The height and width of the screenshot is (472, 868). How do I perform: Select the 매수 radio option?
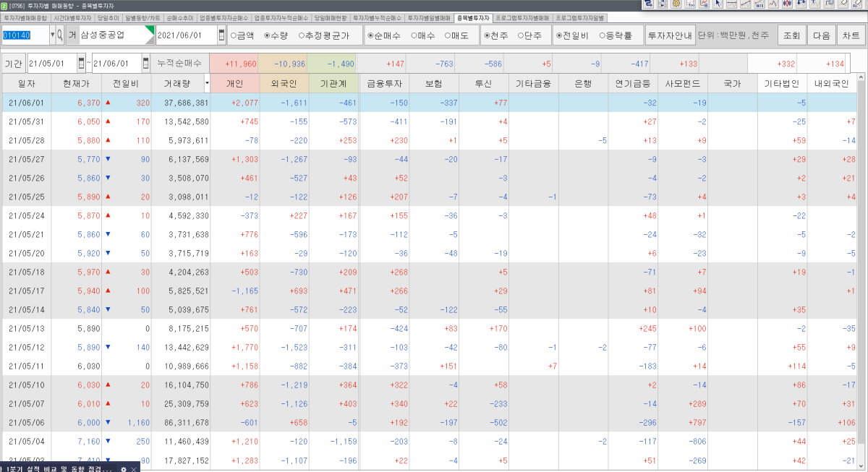pyautogui.click(x=422, y=35)
